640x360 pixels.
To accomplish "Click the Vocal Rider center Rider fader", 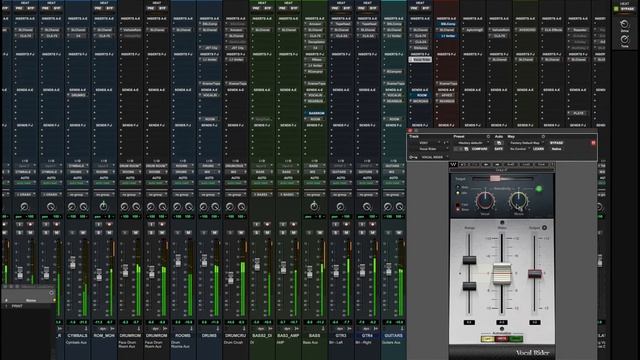I will pyautogui.click(x=502, y=273).
